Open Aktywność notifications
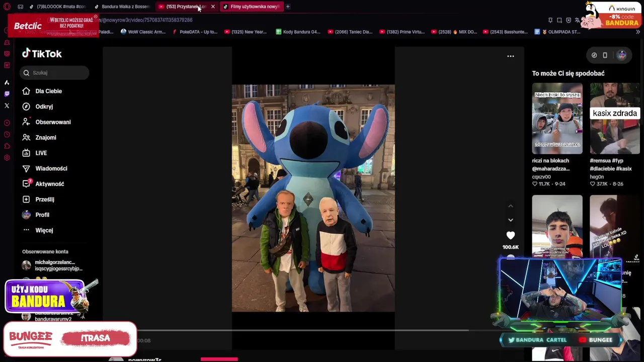644x362 pixels. point(43,184)
